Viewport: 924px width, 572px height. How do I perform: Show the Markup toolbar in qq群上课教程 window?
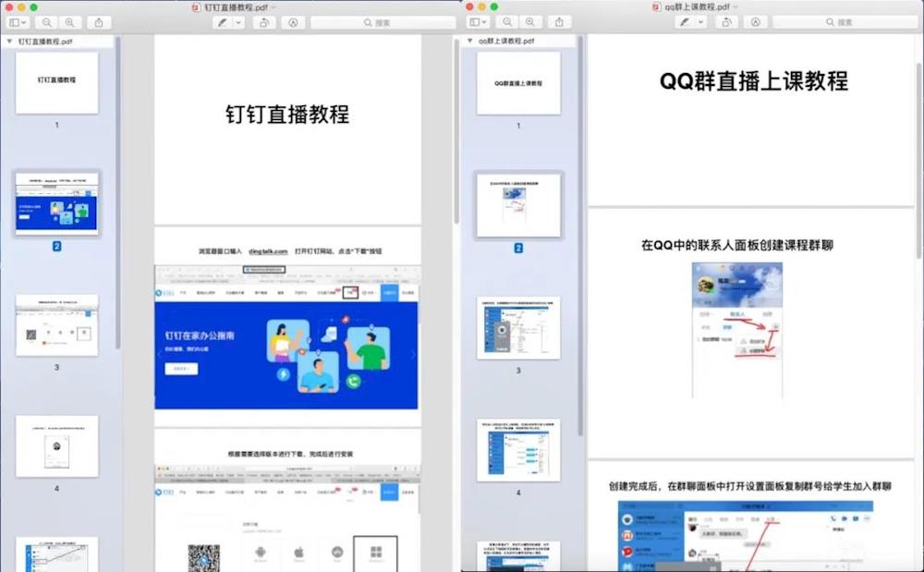click(x=756, y=22)
